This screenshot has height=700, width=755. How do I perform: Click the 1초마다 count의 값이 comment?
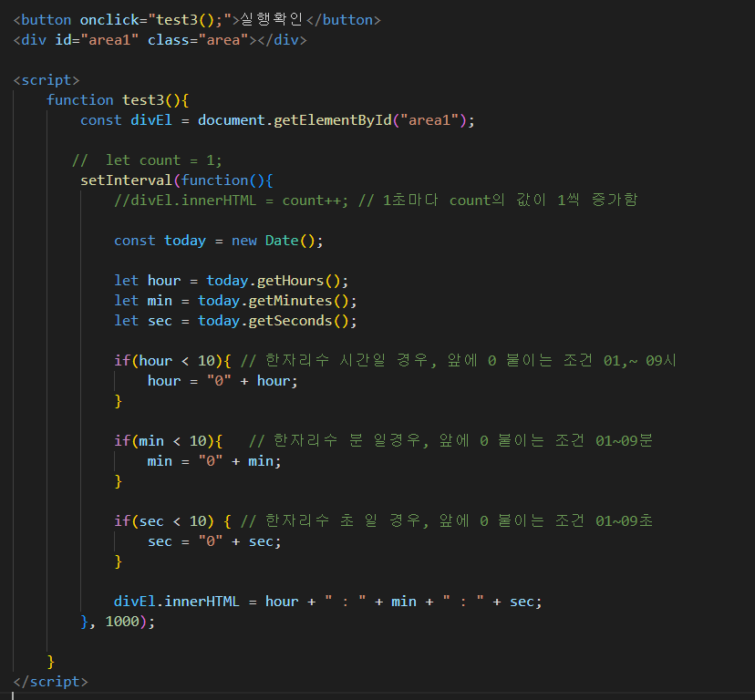[x=499, y=201]
